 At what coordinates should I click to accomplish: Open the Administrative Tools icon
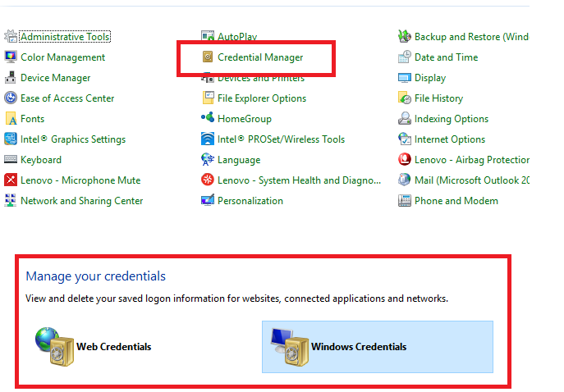(11, 36)
